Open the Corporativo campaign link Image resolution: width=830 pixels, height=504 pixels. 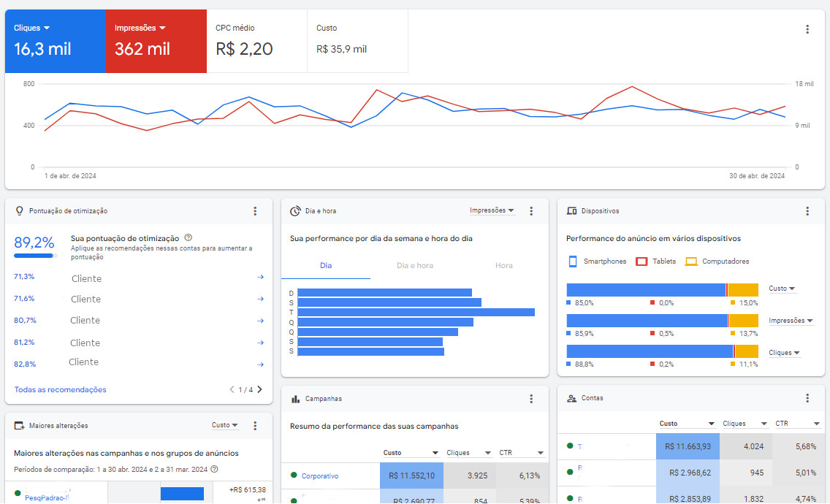point(321,475)
